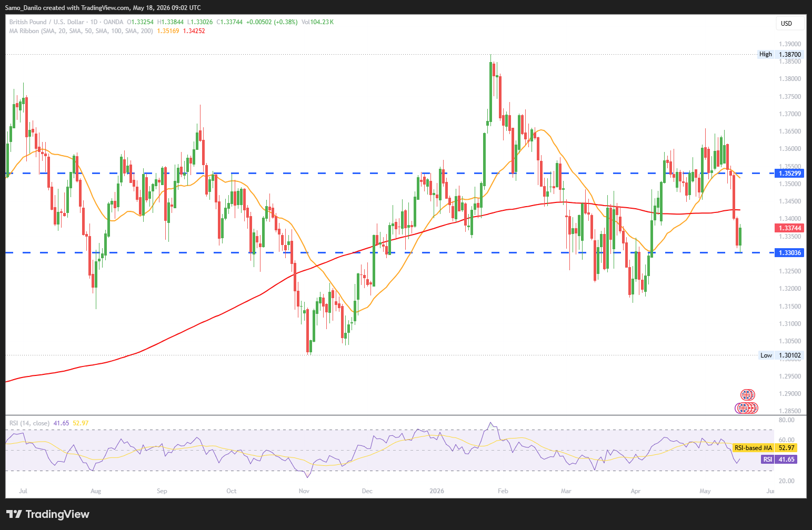The height and width of the screenshot is (530, 812).
Task: Click the yellow RSI-based MA 52.97 label
Action: click(765, 448)
